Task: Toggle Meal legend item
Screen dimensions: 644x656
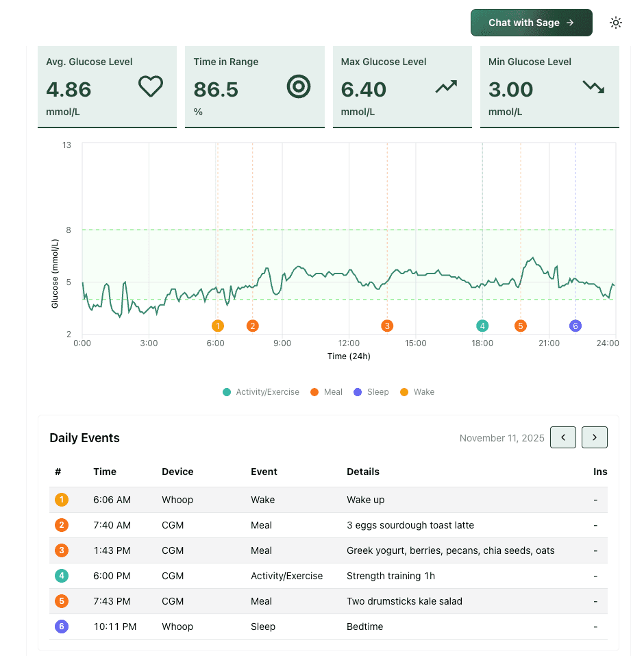Action: click(x=326, y=392)
